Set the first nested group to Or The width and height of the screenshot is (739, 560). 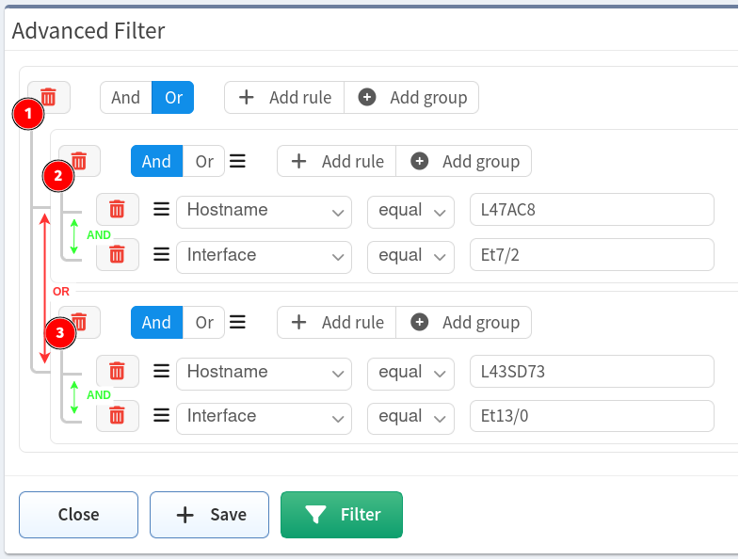[203, 161]
